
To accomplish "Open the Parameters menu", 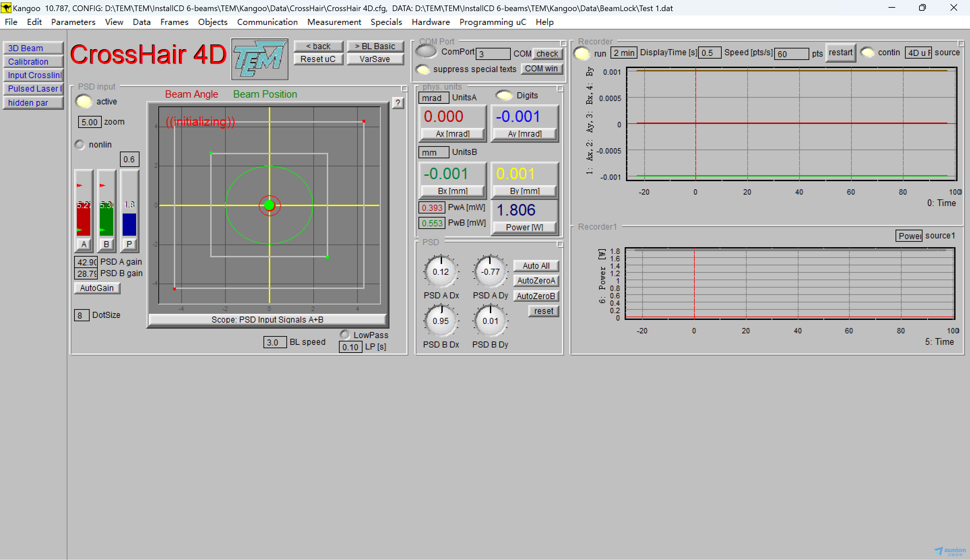I will pos(73,22).
